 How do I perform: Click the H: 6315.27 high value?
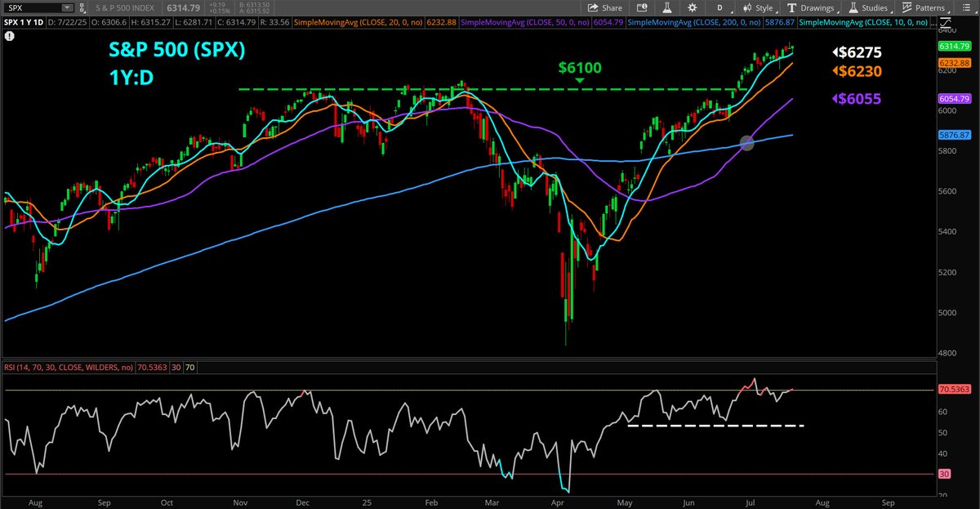(x=150, y=22)
